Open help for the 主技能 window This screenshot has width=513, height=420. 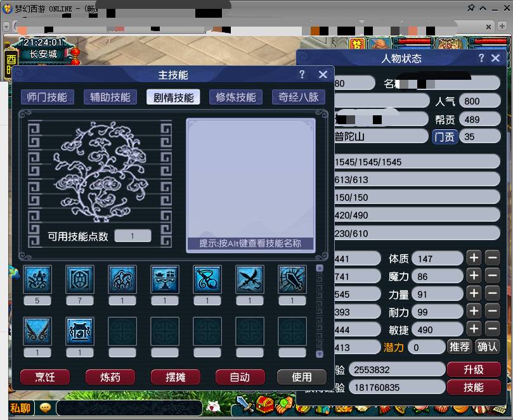pyautogui.click(x=302, y=75)
